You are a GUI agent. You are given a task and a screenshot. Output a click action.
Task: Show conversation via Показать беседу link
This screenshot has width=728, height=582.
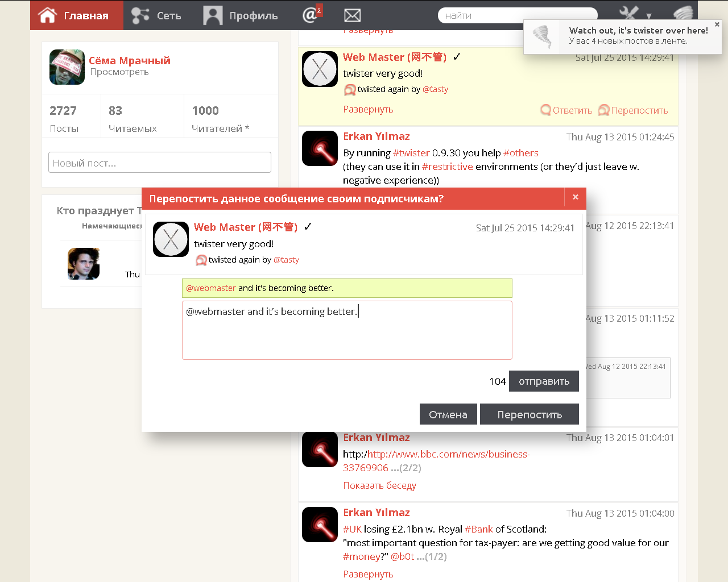[379, 485]
